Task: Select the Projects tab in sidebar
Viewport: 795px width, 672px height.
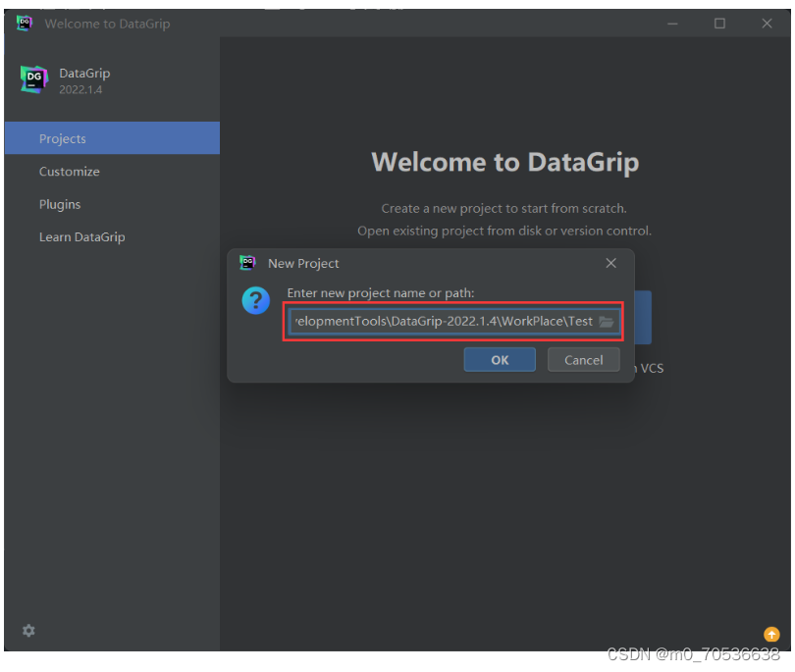Action: [x=112, y=138]
